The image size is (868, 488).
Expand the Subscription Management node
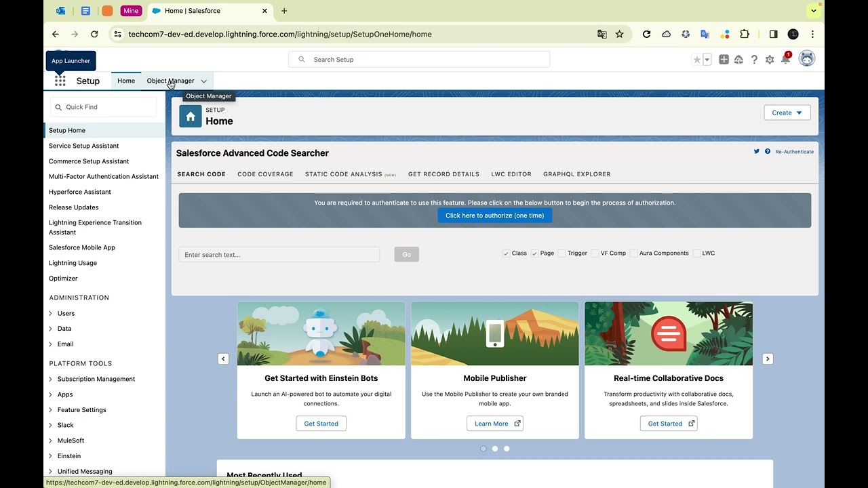coord(51,379)
